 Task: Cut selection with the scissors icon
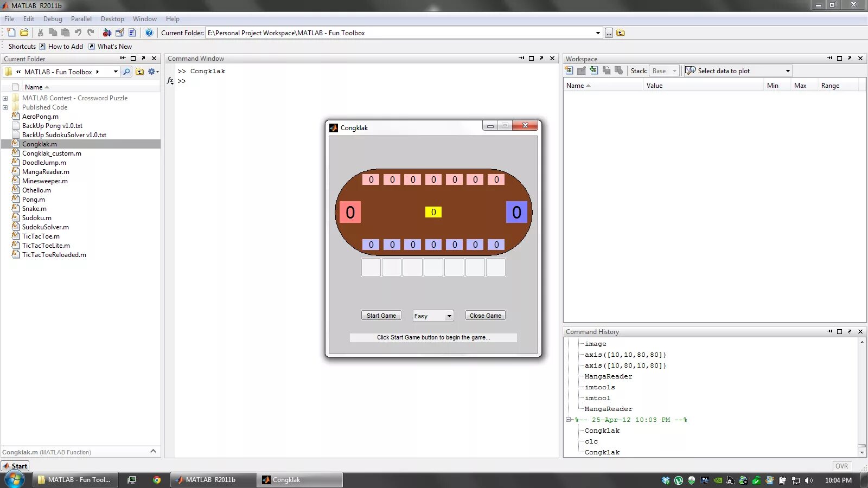coord(40,33)
